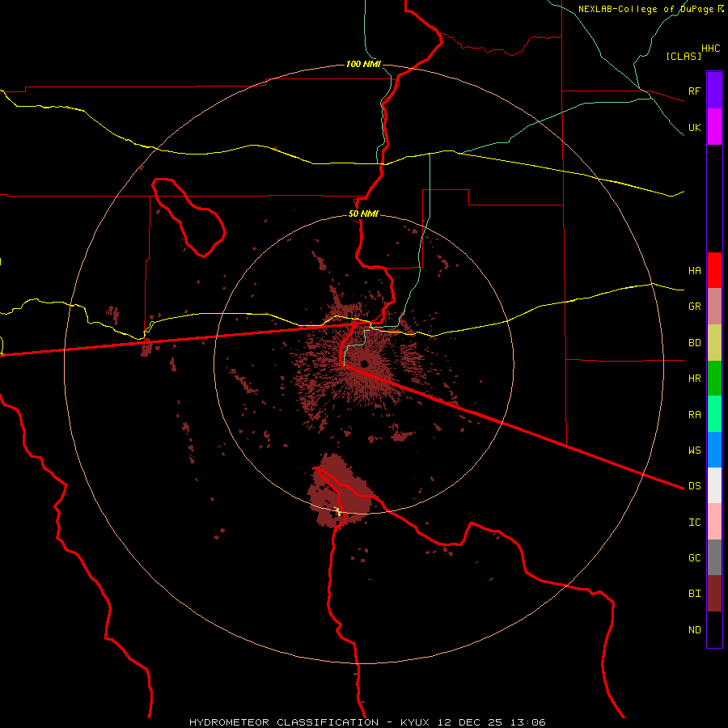The image size is (728, 728).
Task: Click the UK legend label
Action: (x=694, y=127)
